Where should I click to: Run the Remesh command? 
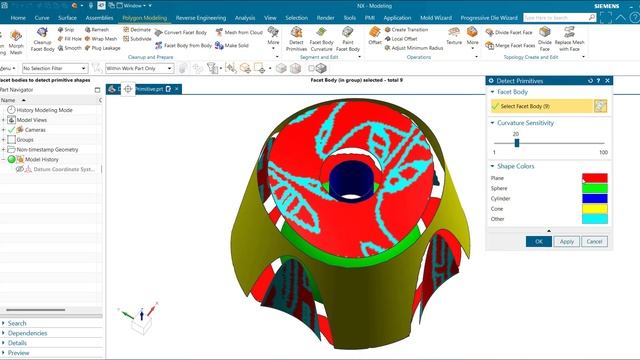97,30
